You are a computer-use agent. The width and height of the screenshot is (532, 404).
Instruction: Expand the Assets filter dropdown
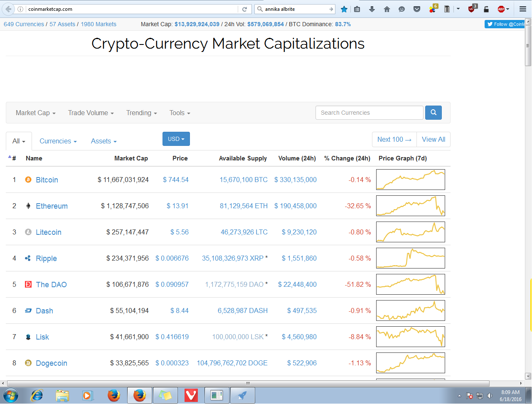(104, 141)
